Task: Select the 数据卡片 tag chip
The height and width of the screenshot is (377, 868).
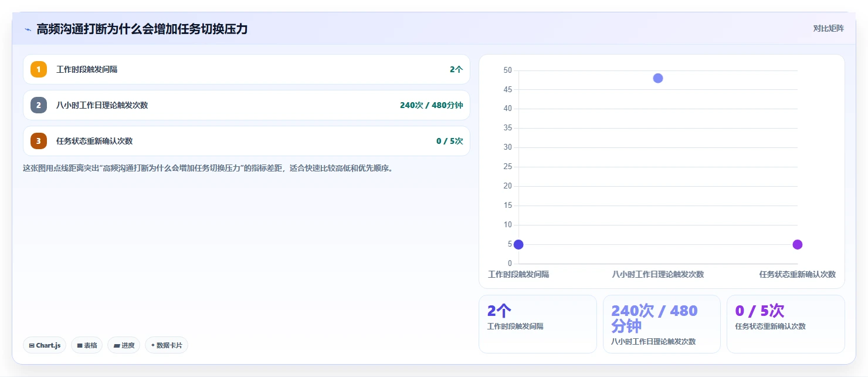Action: (167, 345)
